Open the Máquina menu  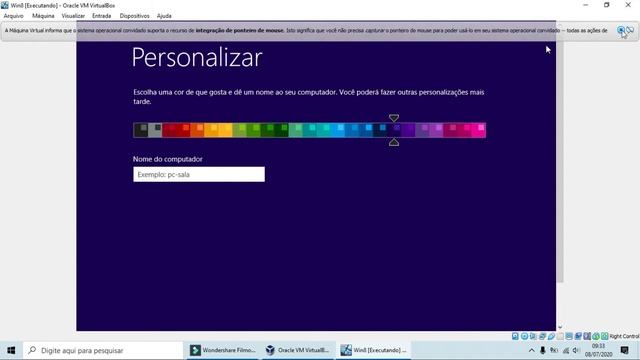coord(43,16)
